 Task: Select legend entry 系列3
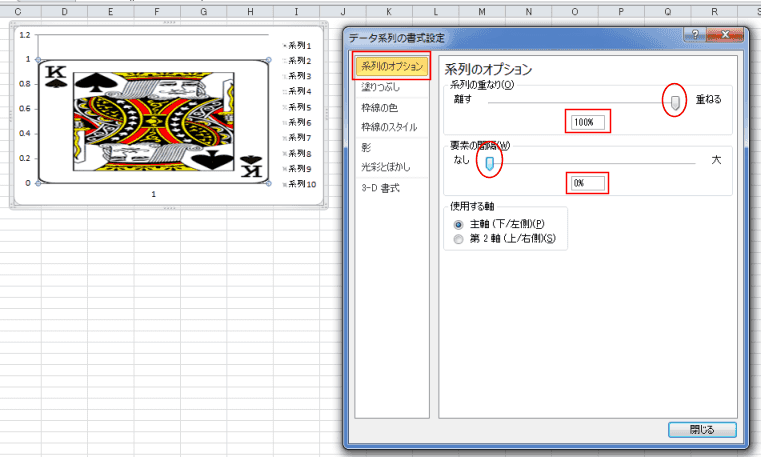point(297,76)
